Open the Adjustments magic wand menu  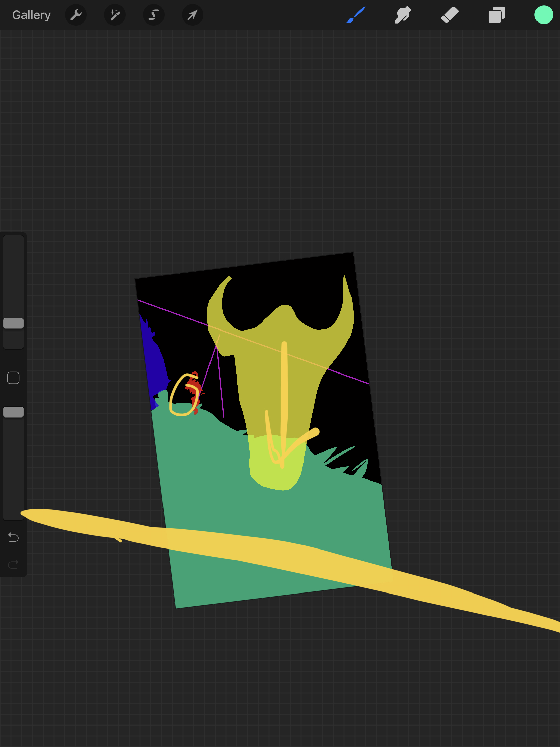(115, 15)
